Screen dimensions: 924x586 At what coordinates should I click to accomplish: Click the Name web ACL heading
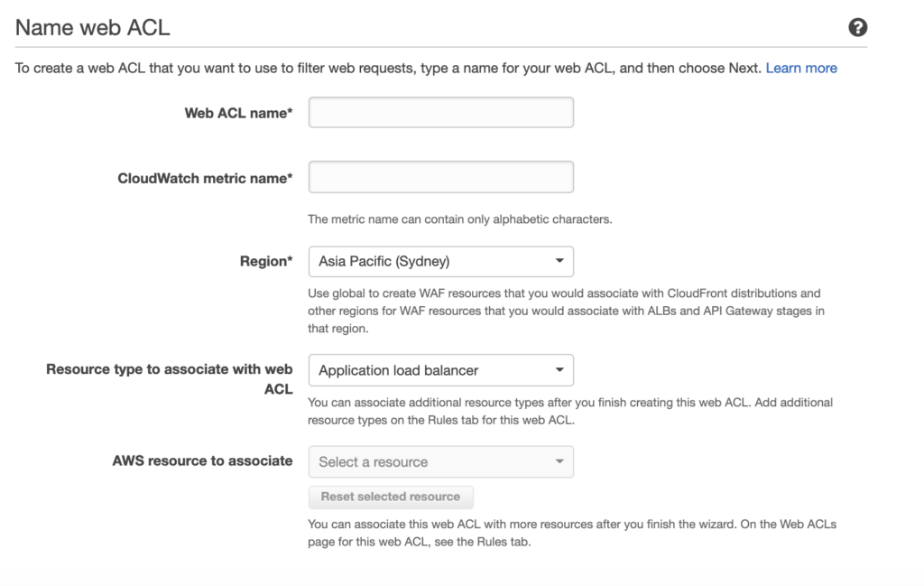[x=93, y=28]
